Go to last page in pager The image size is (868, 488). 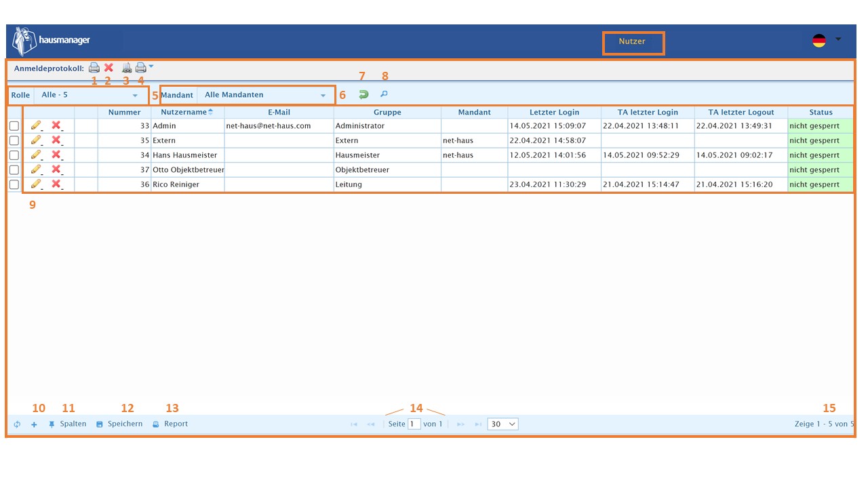coord(478,424)
